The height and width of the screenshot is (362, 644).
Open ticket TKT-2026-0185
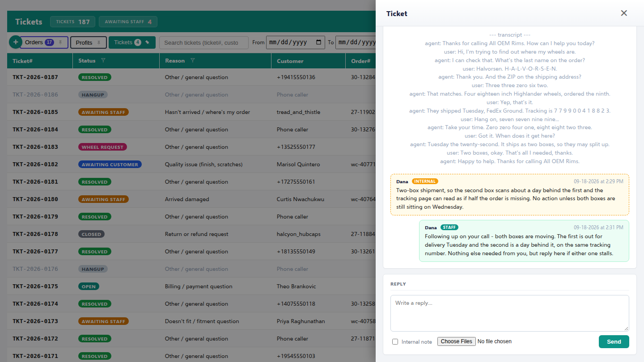[x=35, y=112]
